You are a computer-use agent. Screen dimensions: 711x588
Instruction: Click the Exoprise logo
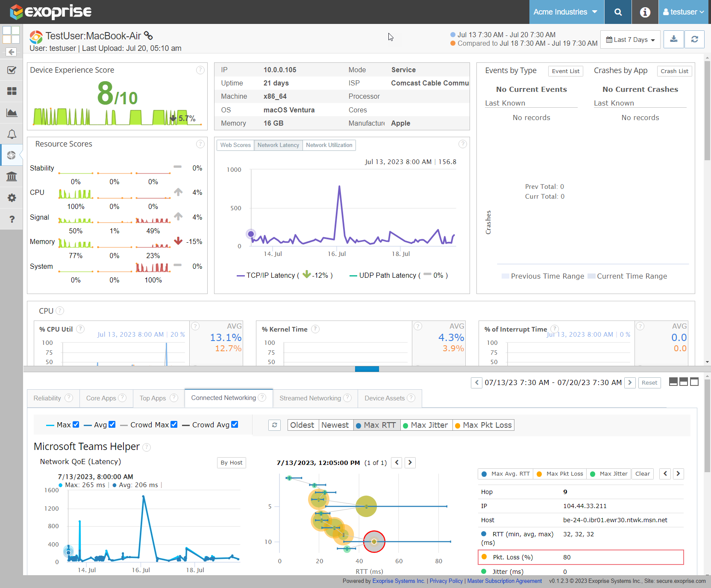[51, 12]
